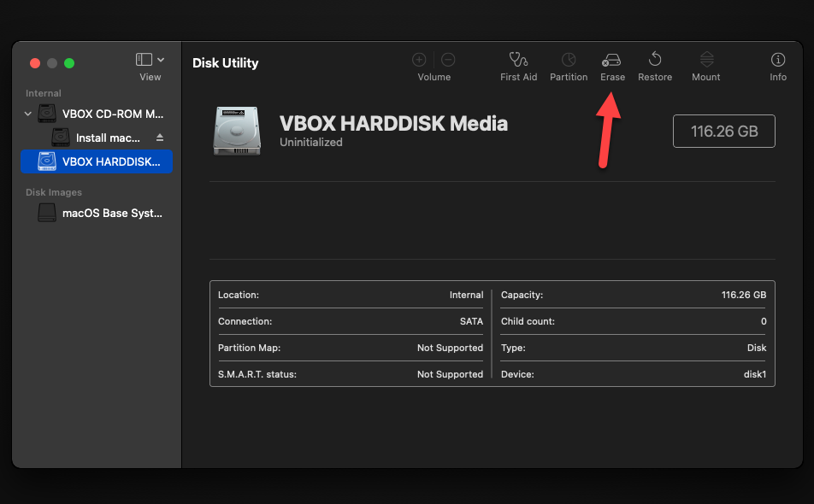Viewport: 814px width, 504px height.
Task: Click the remove volume minus button
Action: (x=448, y=60)
